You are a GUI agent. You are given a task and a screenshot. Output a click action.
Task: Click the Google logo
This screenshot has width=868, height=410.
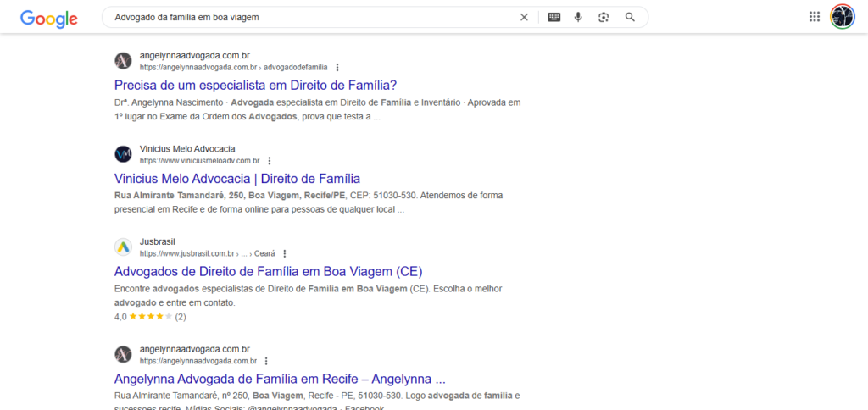click(48, 18)
